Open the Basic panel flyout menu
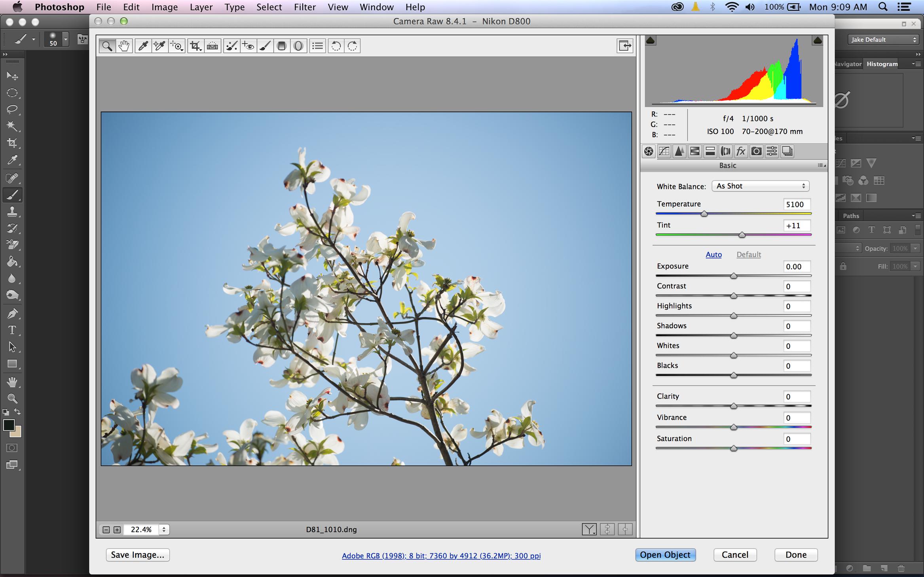This screenshot has height=577, width=924. click(822, 165)
